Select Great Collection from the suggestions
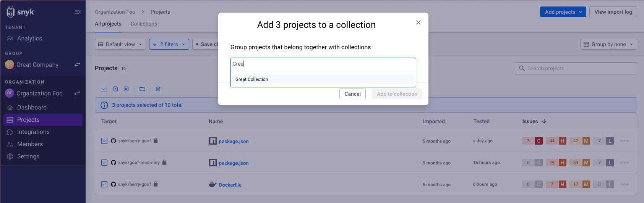This screenshot has width=644, height=203. tap(252, 79)
